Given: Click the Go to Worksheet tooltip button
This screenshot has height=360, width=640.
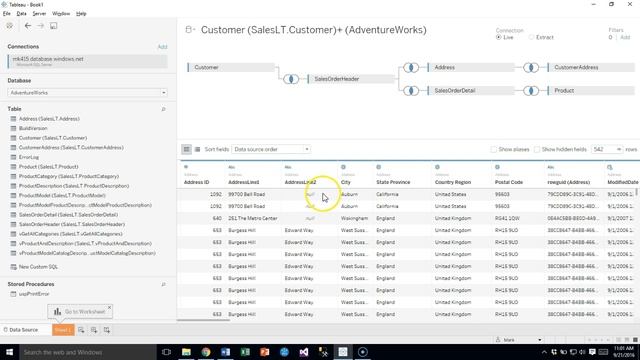Looking at the screenshot, I should pyautogui.click(x=80, y=311).
